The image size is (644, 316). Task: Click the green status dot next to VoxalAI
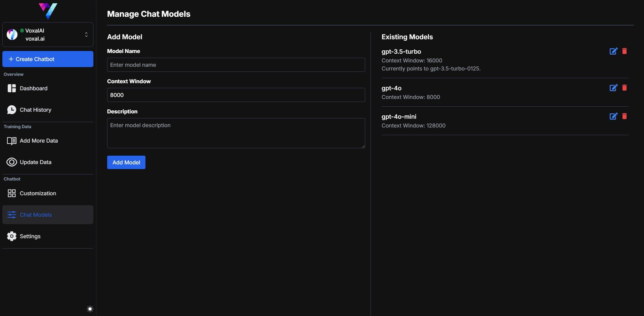coord(22,30)
